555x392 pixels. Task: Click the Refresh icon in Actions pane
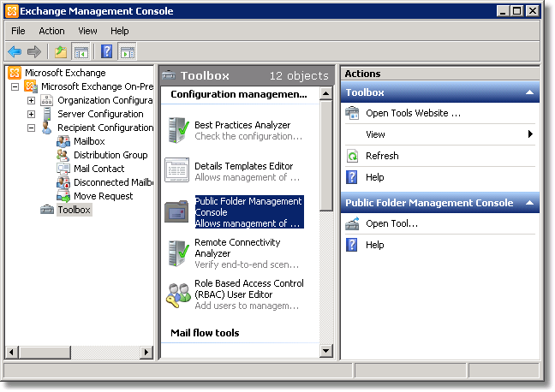352,156
